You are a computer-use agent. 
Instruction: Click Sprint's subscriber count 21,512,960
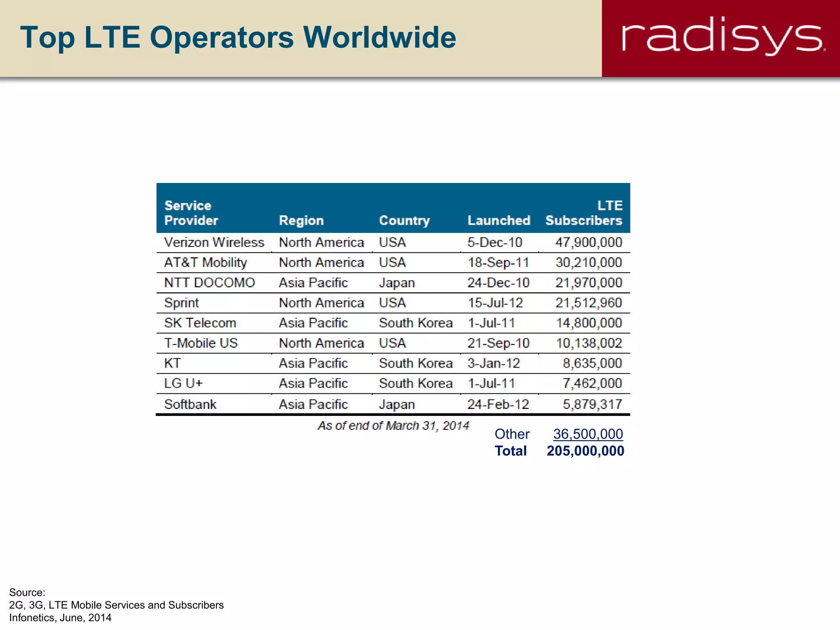589,303
